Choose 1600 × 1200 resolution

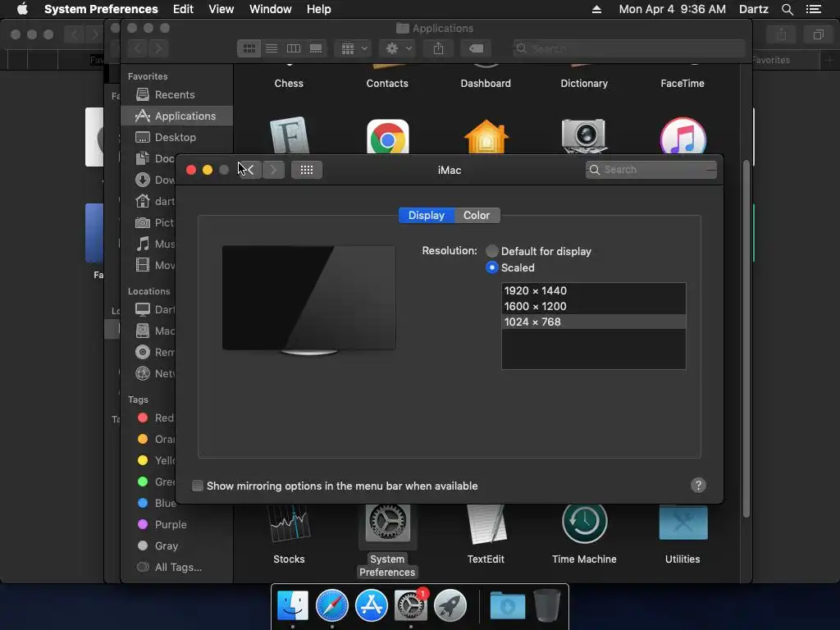pos(594,306)
